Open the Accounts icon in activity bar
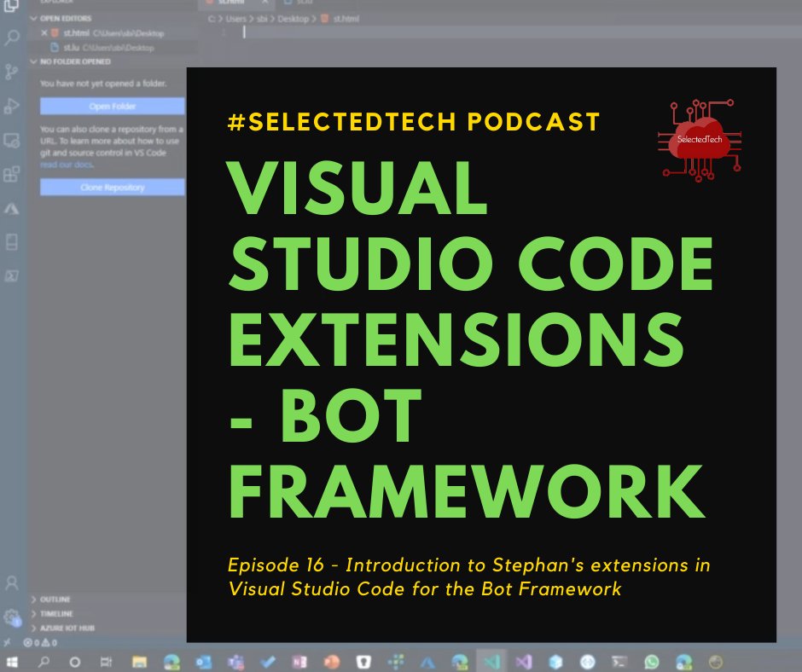Viewport: 802px width, 672px height. coord(11,582)
